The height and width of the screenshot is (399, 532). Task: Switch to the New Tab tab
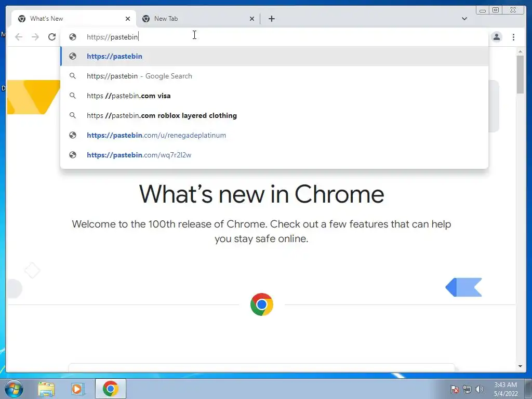[198, 19]
